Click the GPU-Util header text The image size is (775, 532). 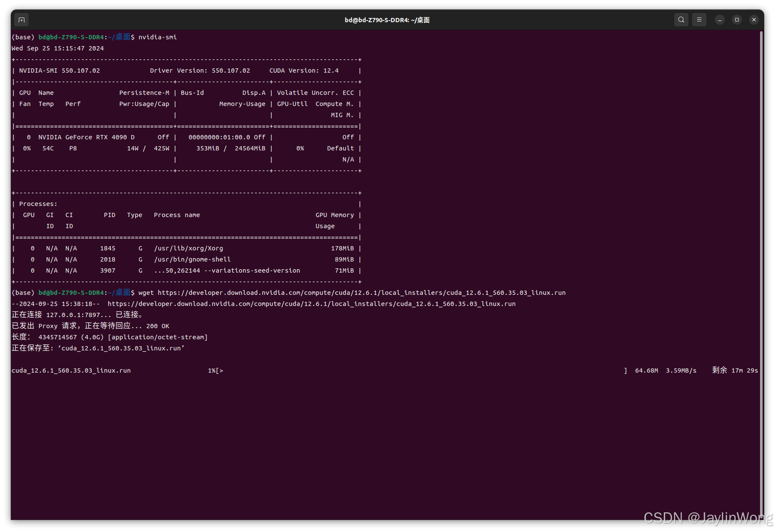click(292, 104)
